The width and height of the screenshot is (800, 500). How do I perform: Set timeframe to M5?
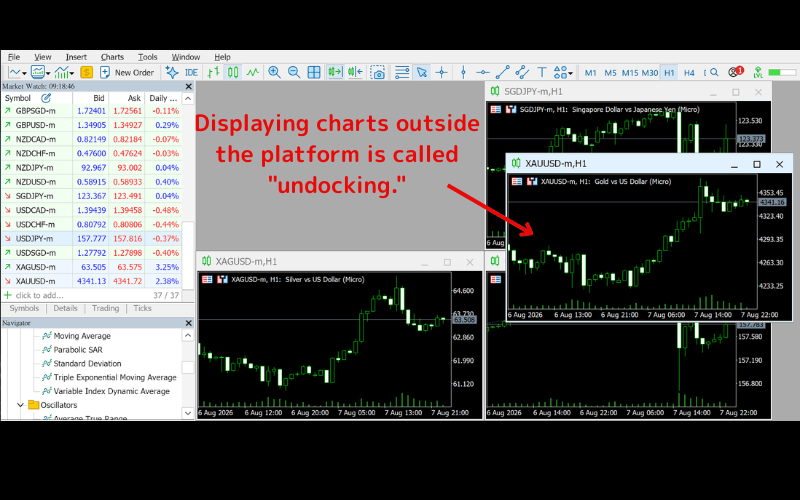click(610, 73)
